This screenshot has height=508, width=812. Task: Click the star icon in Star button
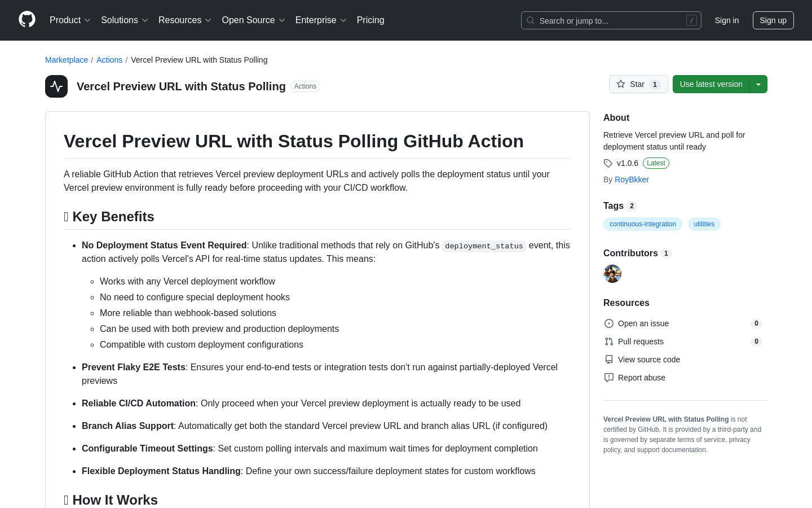point(621,84)
